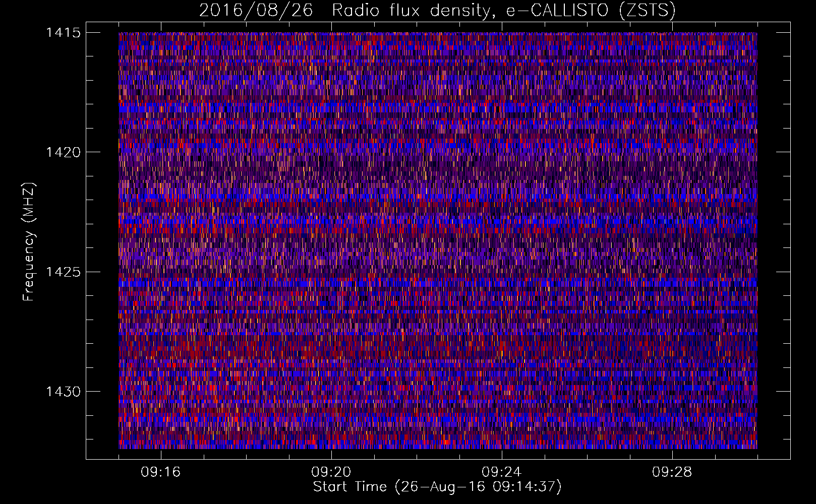Click the 09:24 time tick label

502,472
